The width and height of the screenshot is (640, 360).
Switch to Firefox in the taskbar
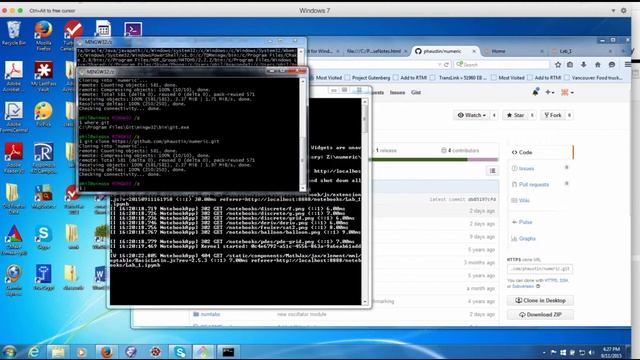tap(107, 352)
